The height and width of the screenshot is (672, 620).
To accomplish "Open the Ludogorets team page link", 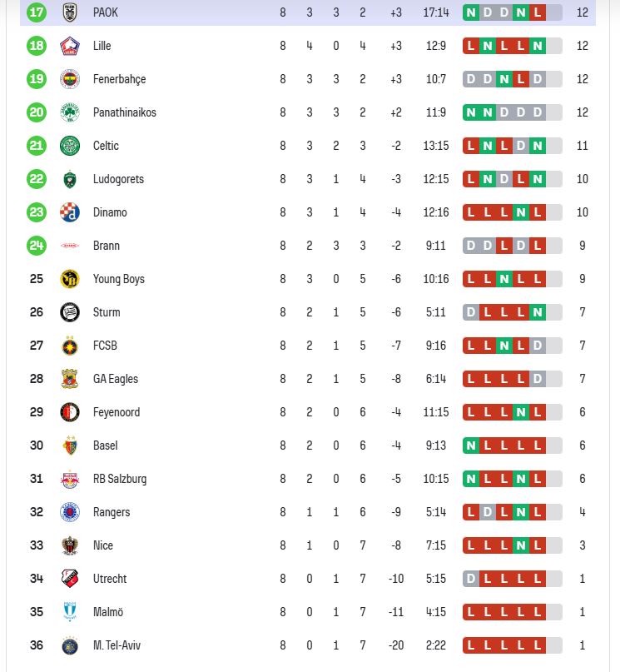I will [x=118, y=179].
